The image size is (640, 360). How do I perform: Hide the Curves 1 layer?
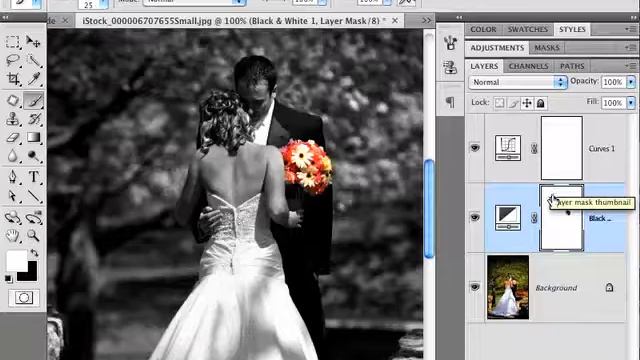[475, 148]
